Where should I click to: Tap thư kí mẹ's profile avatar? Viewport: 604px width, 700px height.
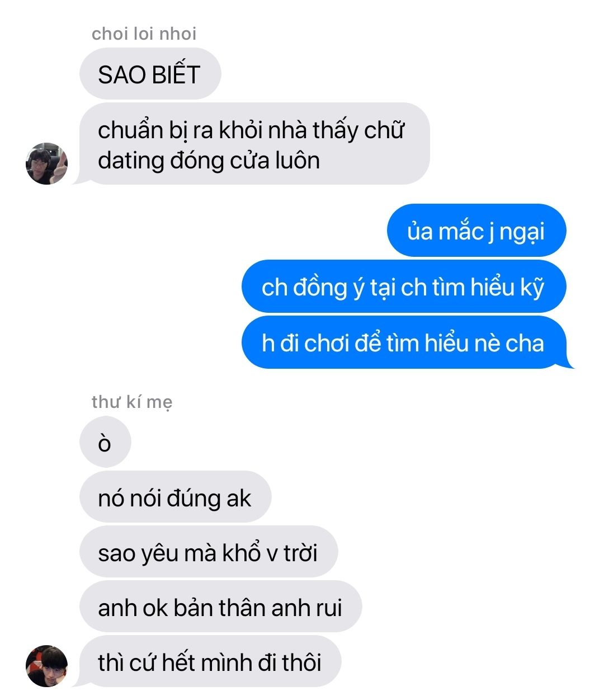coord(46,666)
